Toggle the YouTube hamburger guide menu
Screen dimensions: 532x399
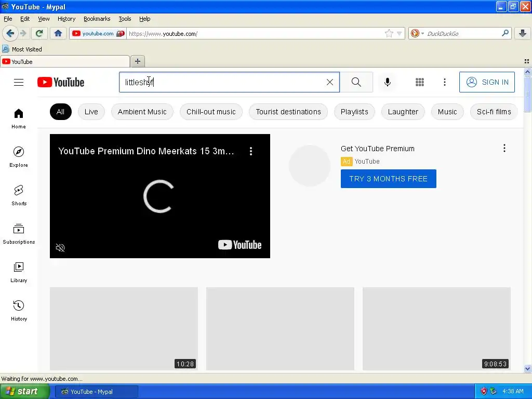(19, 82)
